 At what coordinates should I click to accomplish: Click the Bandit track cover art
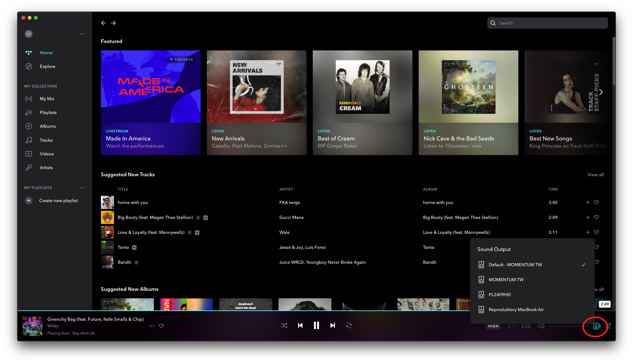click(x=107, y=262)
